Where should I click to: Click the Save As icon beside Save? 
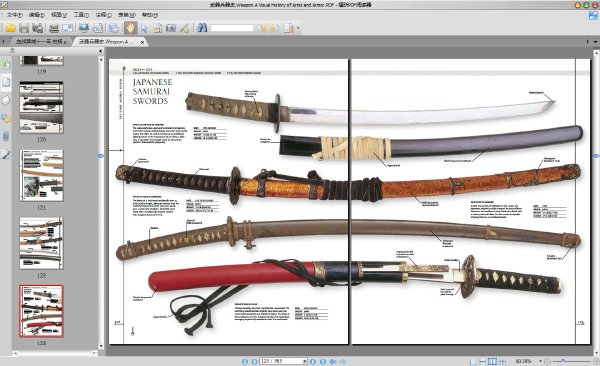(38, 28)
